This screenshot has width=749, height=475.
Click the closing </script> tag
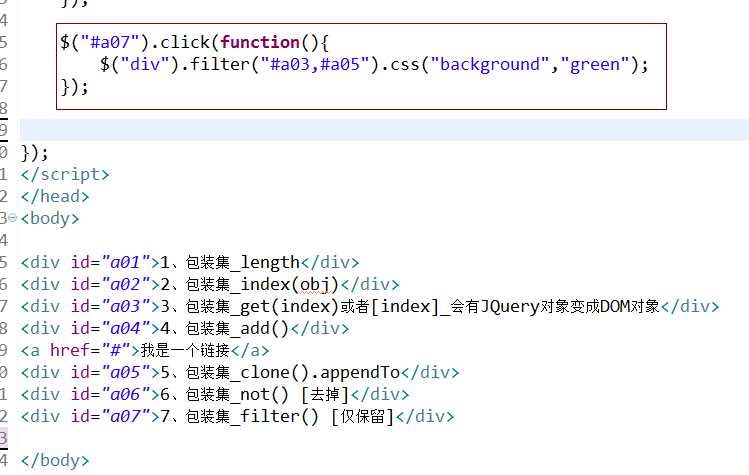65,174
